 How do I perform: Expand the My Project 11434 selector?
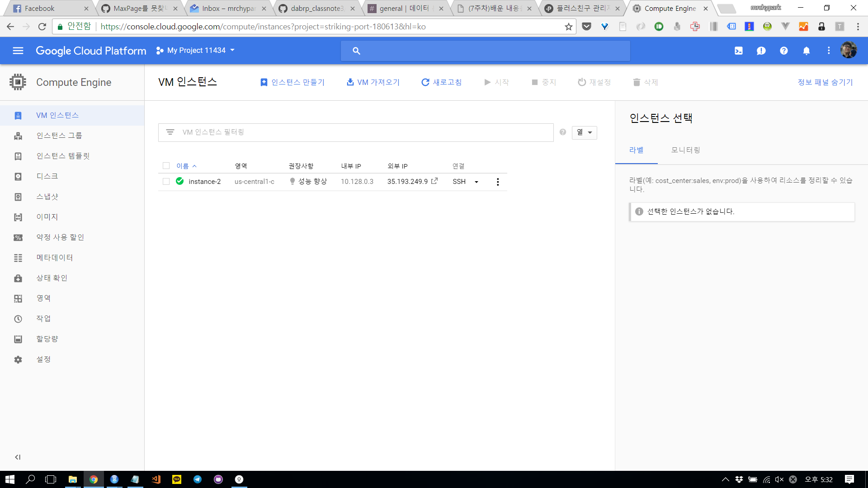[196, 50]
